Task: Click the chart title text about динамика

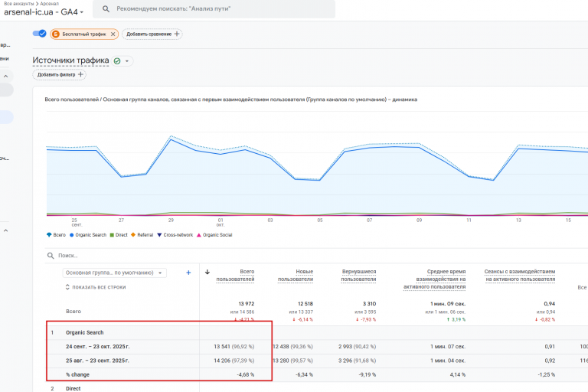Action: [231, 100]
